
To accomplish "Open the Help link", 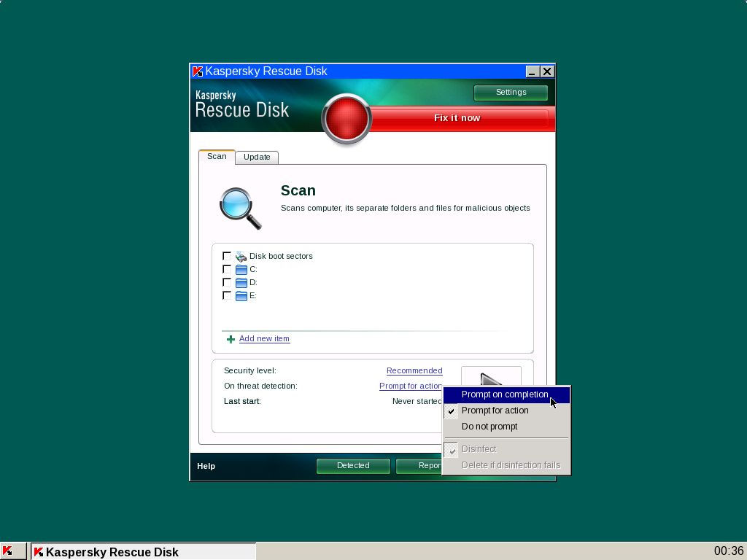I will pos(206,466).
